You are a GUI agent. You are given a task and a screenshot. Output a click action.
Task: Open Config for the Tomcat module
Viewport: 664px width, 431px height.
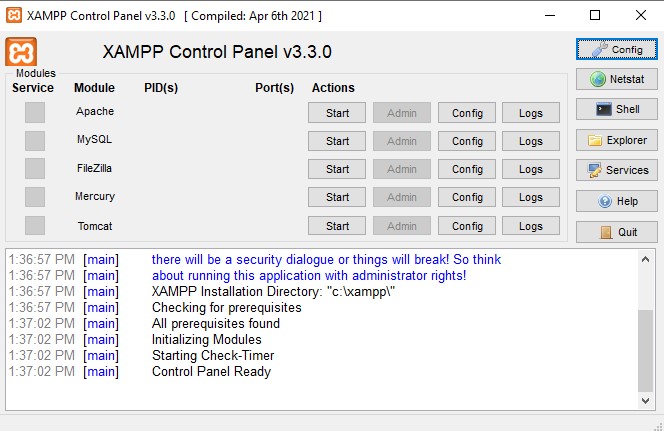pos(467,226)
